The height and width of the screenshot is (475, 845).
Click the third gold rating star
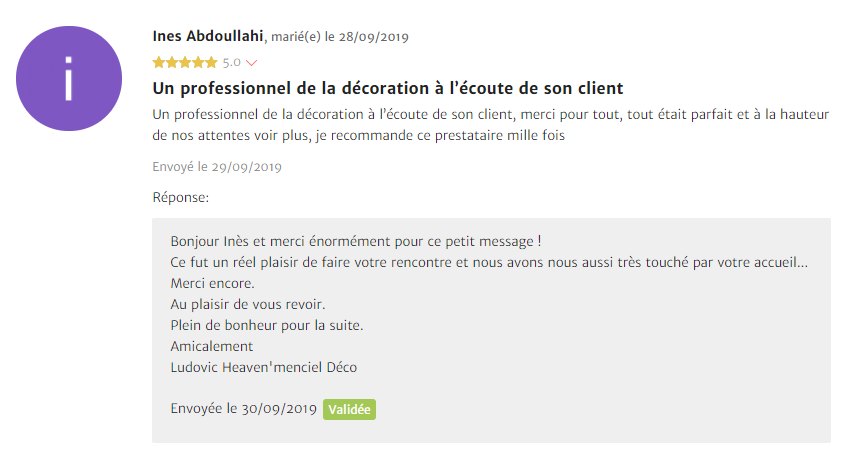click(x=185, y=63)
